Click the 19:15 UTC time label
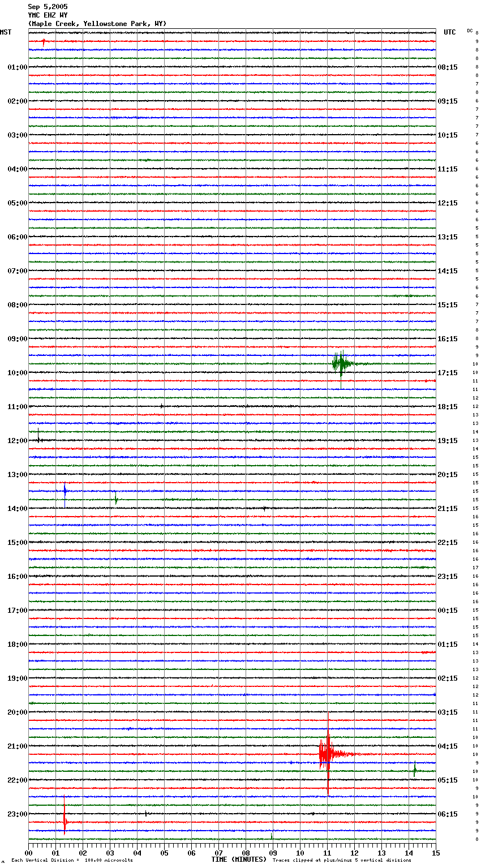This screenshot has width=481, height=868. (x=448, y=441)
